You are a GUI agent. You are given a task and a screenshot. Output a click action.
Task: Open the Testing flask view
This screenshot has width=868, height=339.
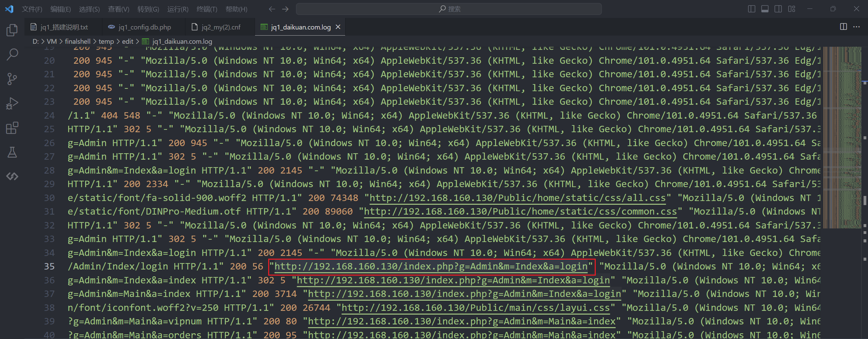[12, 152]
